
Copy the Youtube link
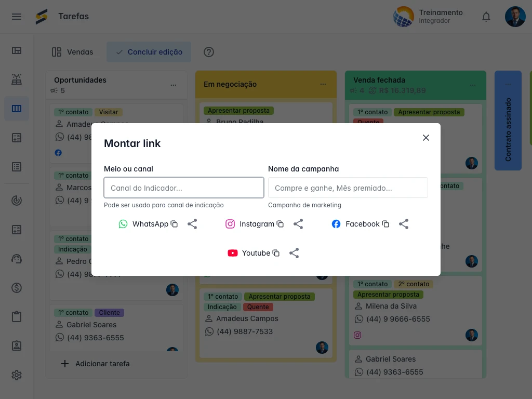(276, 253)
